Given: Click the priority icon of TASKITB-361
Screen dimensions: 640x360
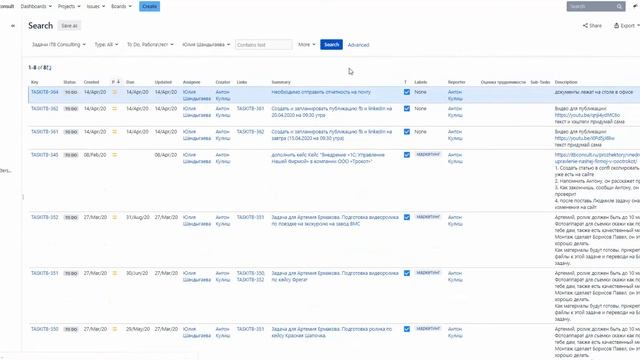Looking at the screenshot, I should point(115,132).
